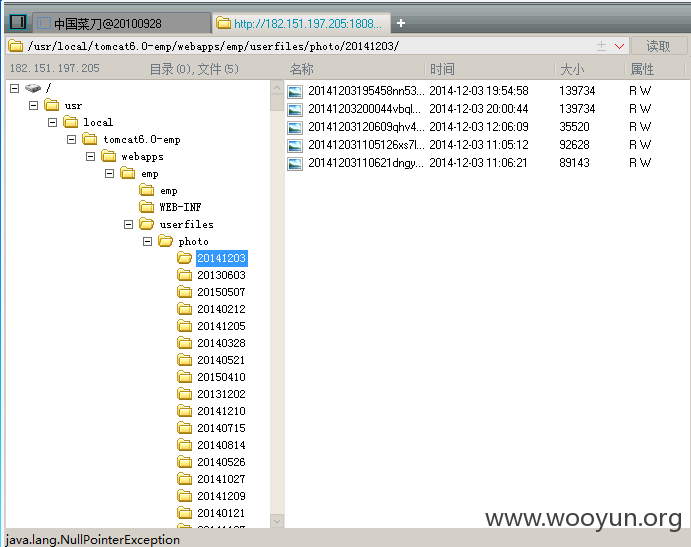Click the local folder icon
The height and width of the screenshot is (547, 691).
(x=71, y=122)
